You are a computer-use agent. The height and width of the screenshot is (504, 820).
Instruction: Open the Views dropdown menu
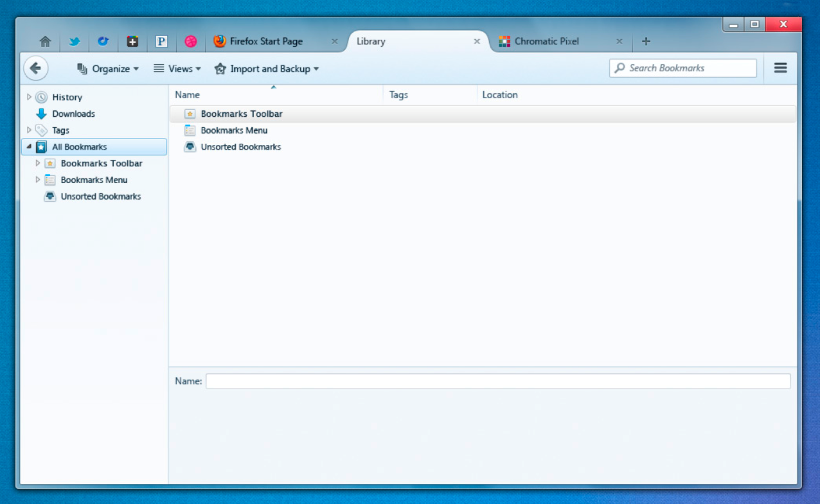[x=177, y=69]
